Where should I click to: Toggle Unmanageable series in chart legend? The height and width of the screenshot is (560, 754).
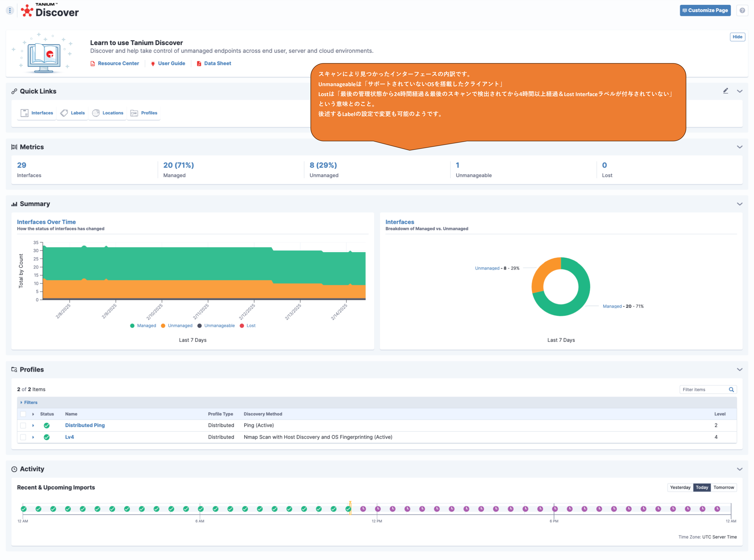[x=216, y=326]
